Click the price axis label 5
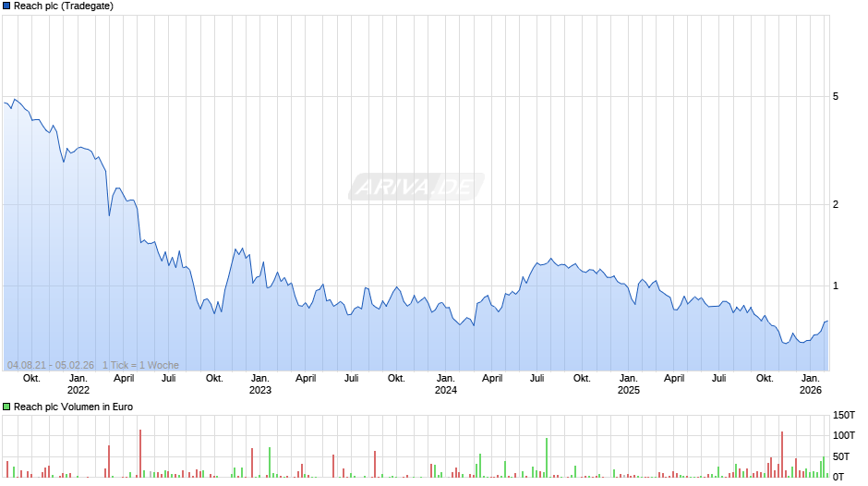Viewport: 868px width, 486px height. pyautogui.click(x=836, y=96)
